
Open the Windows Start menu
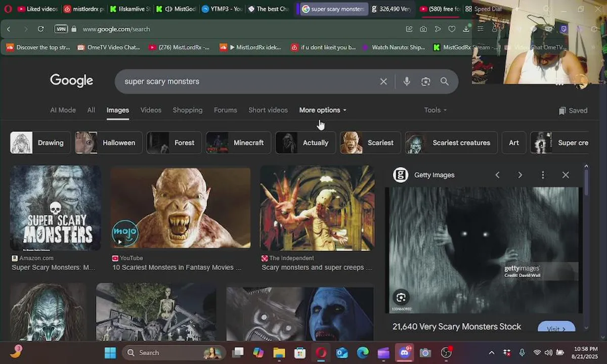click(x=110, y=352)
